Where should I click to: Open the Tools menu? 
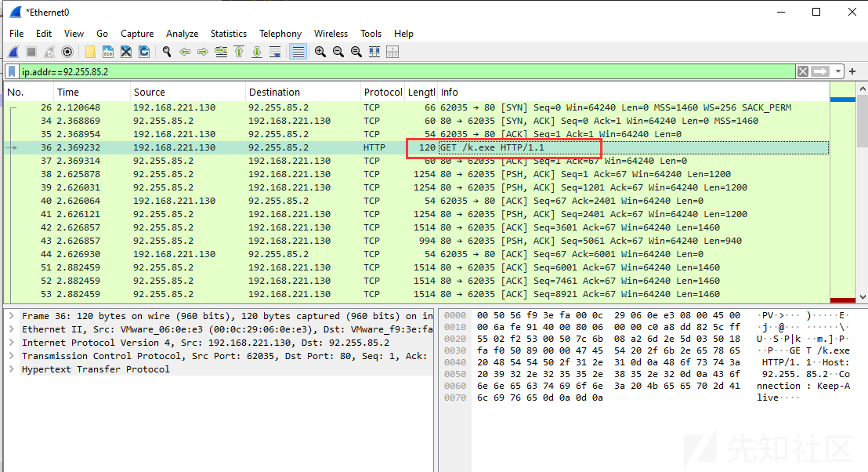[371, 34]
